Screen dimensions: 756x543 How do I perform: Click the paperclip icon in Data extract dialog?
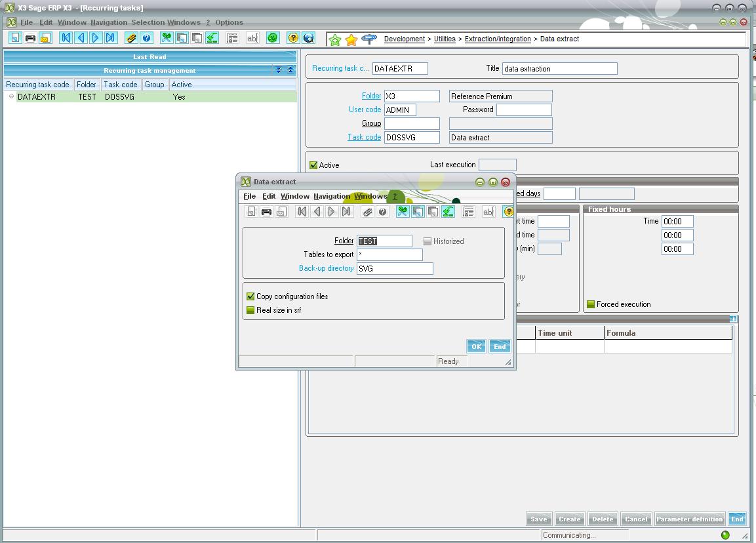tap(367, 212)
